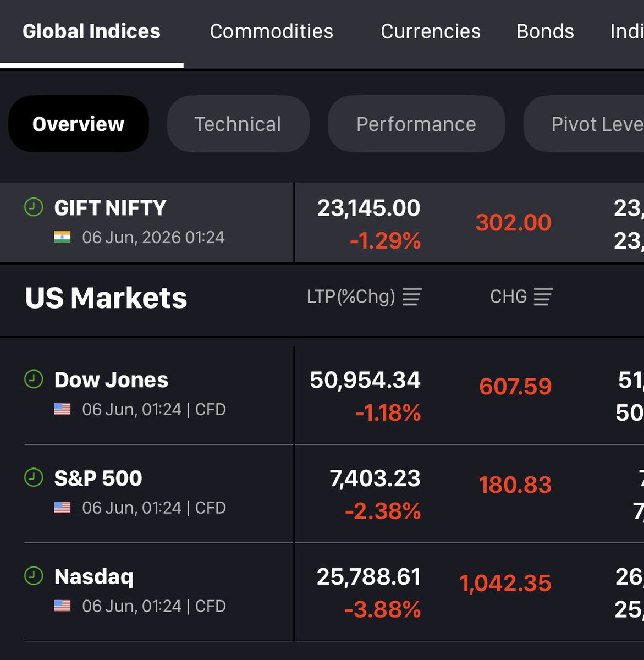The height and width of the screenshot is (660, 644).
Task: Open the Nasdaq index row
Action: point(322,592)
